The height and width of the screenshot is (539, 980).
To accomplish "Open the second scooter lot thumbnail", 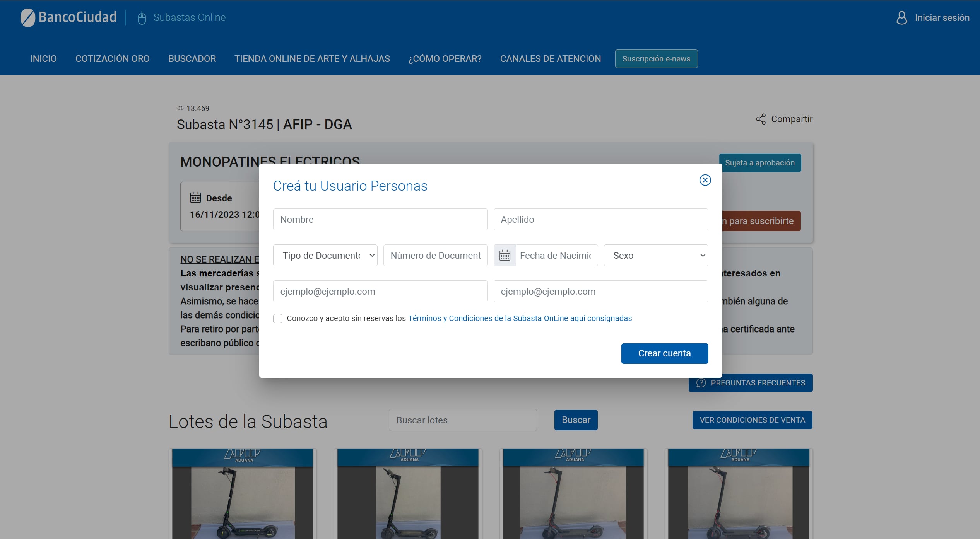I will 408,494.
